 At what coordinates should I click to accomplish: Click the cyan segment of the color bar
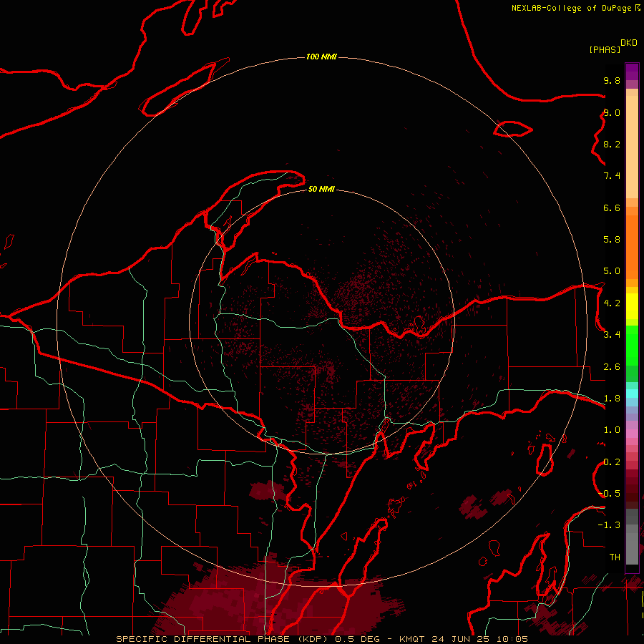click(632, 394)
